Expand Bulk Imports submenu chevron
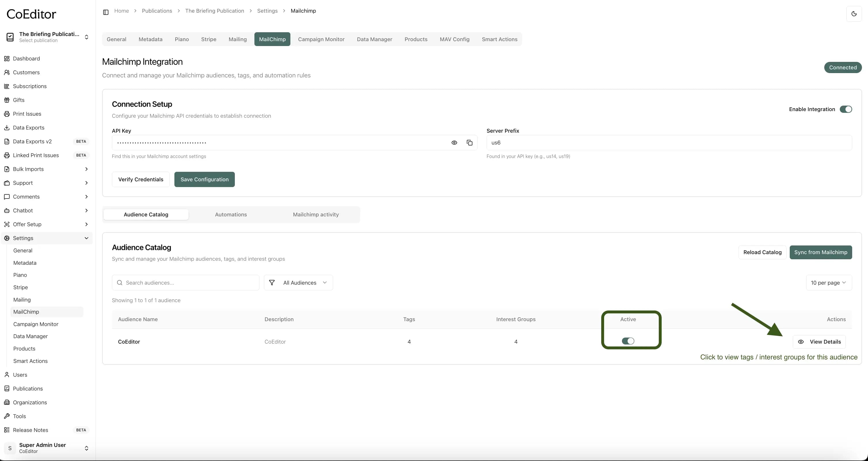 click(86, 169)
